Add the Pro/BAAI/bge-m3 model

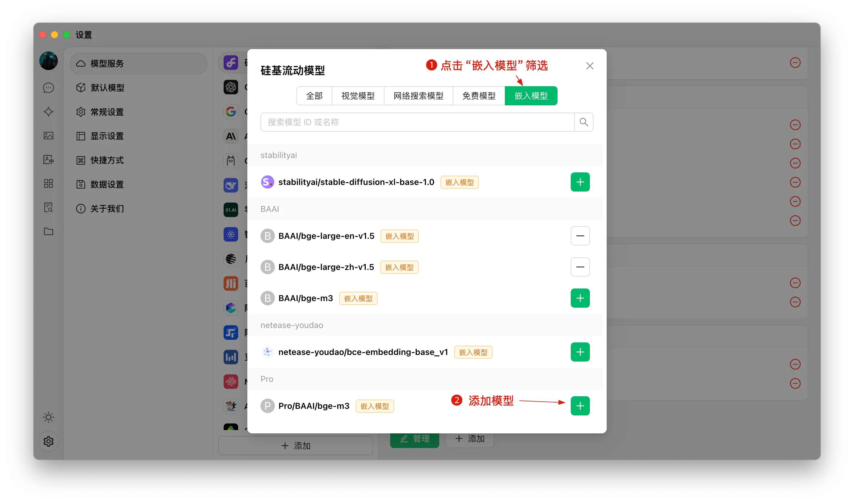(x=580, y=406)
